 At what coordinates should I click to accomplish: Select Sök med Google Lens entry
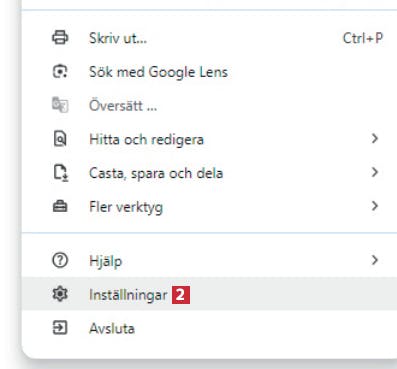click(209, 72)
